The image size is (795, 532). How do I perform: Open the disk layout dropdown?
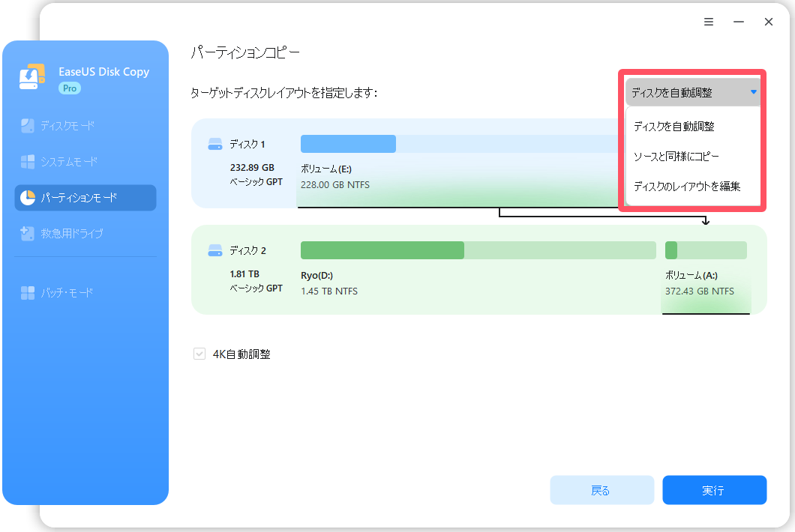click(x=691, y=91)
